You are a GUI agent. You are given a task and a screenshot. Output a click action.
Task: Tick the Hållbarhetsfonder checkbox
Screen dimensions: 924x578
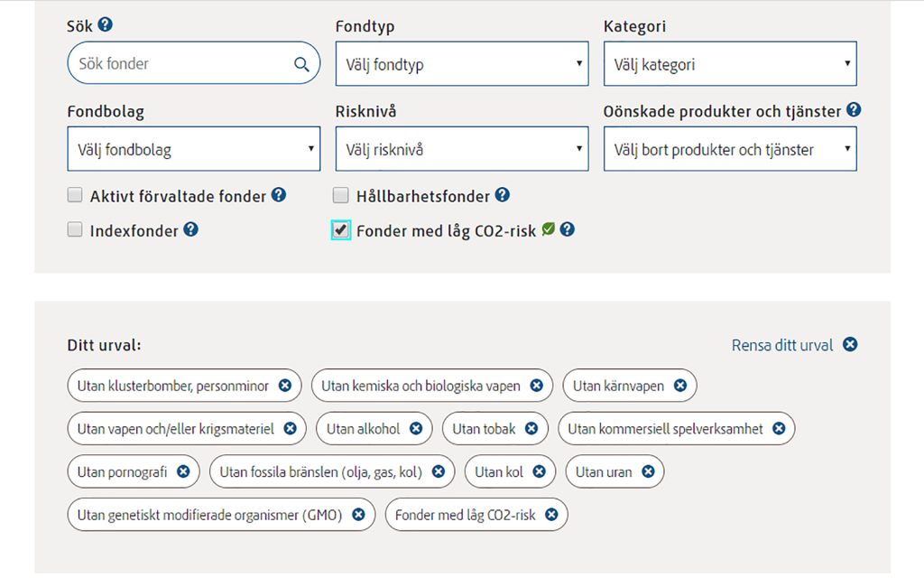[340, 195]
